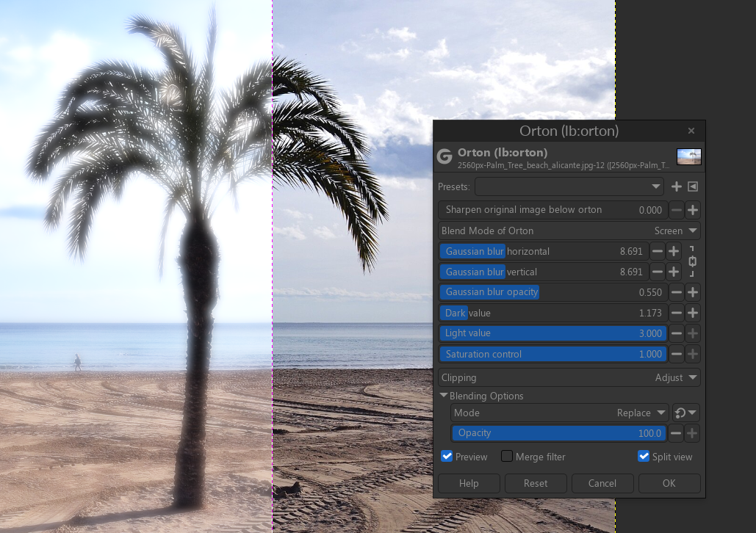Increase the Dark value

click(x=693, y=313)
